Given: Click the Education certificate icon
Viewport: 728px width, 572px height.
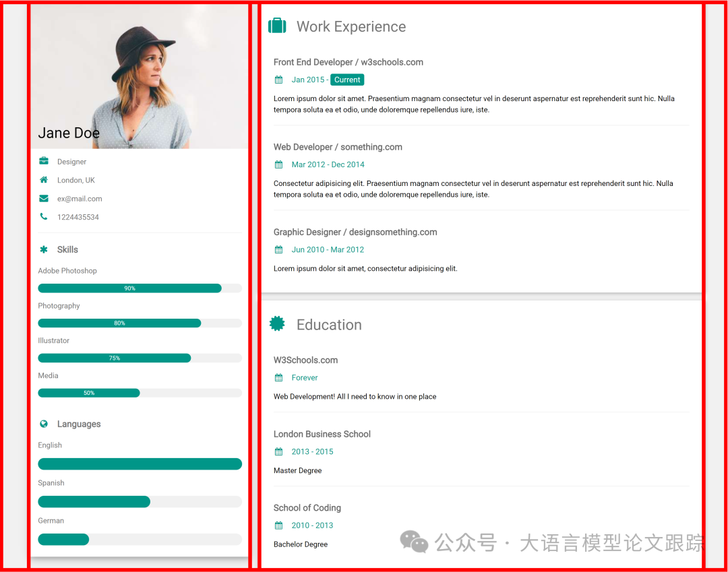Looking at the screenshot, I should coord(277,323).
